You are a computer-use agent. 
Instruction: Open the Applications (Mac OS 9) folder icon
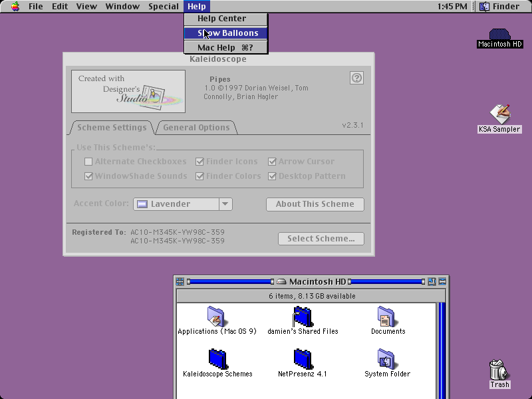[x=217, y=317]
